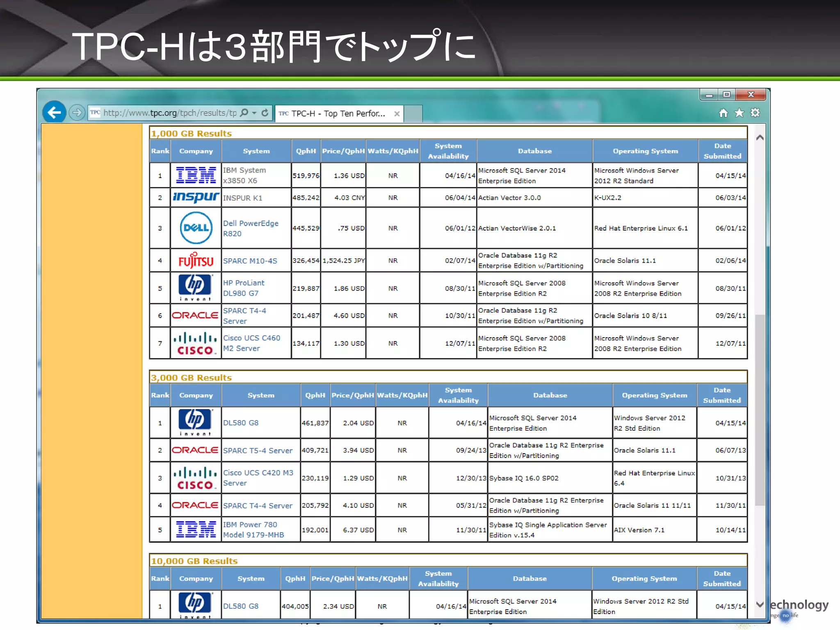Click Oracle logo in 3,000 GB rank 4 row
The image size is (840, 630).
[x=195, y=505]
